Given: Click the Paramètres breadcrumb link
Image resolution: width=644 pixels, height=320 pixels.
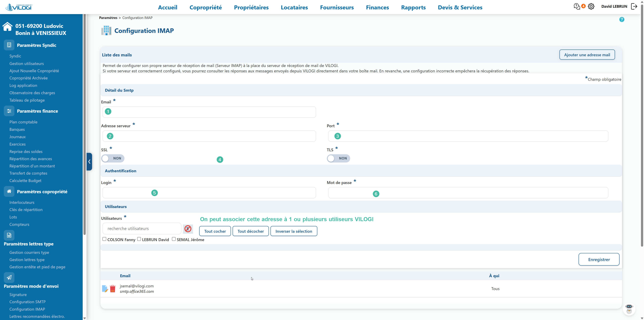Looking at the screenshot, I should coord(108,18).
